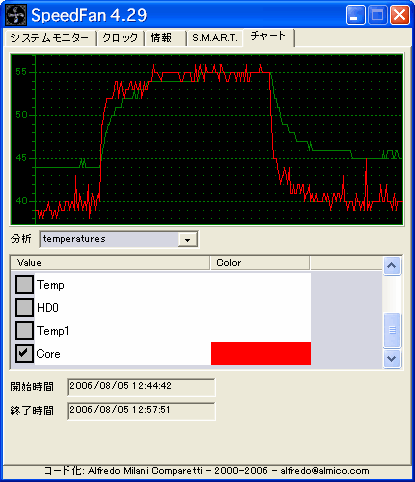Select the 情報 tab
The width and height of the screenshot is (415, 482).
point(165,38)
